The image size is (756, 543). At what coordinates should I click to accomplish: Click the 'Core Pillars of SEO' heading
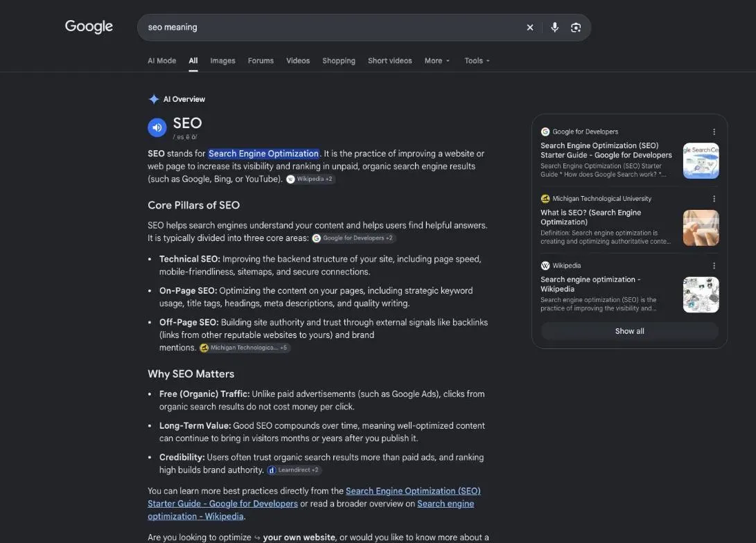pyautogui.click(x=194, y=205)
